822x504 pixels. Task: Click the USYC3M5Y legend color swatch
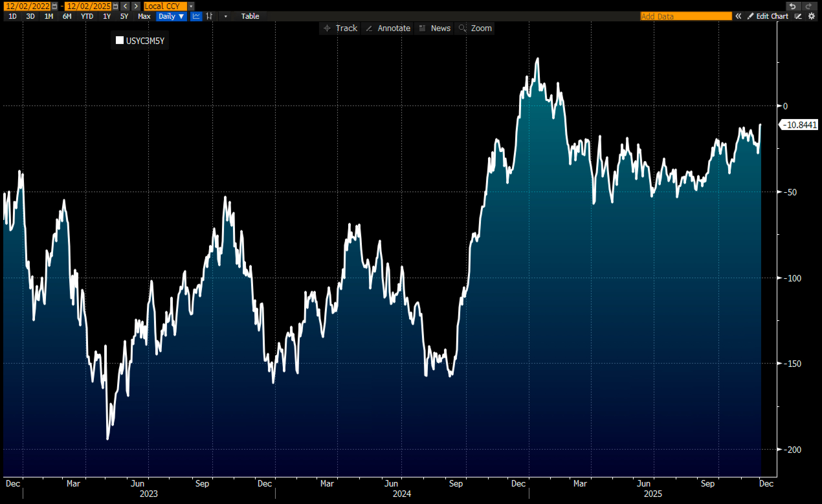119,40
